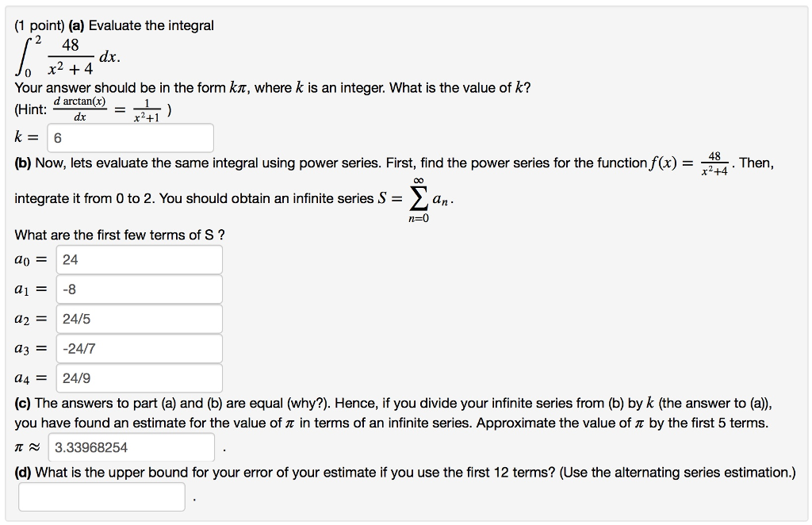Click the empty answer box in part (d)
The height and width of the screenshot is (525, 812).
[x=101, y=496]
